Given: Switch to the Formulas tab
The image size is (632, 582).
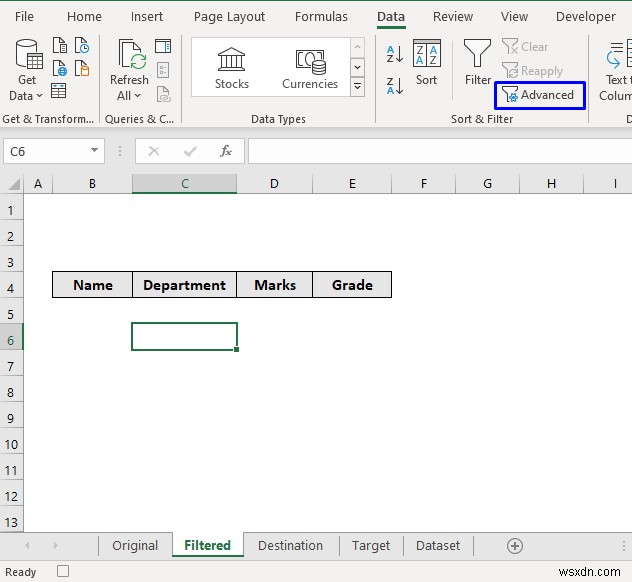Looking at the screenshot, I should 321,17.
